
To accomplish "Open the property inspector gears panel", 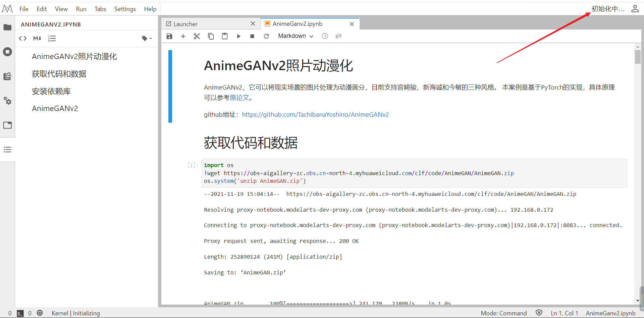I will coord(7,101).
